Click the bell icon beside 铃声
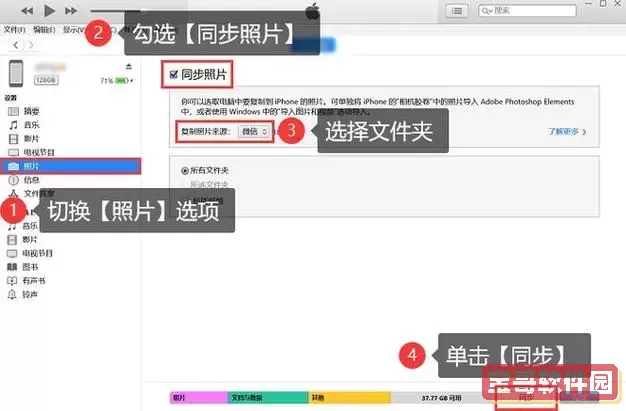This screenshot has height=411, width=626. point(12,294)
